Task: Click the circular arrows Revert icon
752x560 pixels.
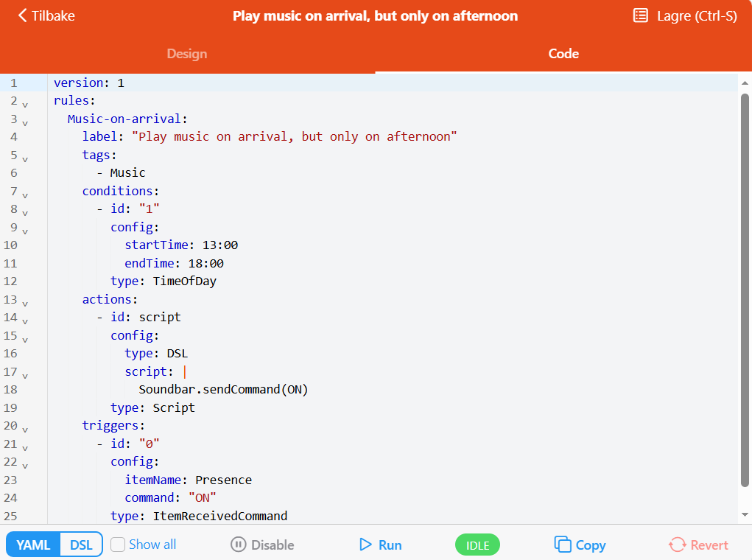Action: [677, 545]
